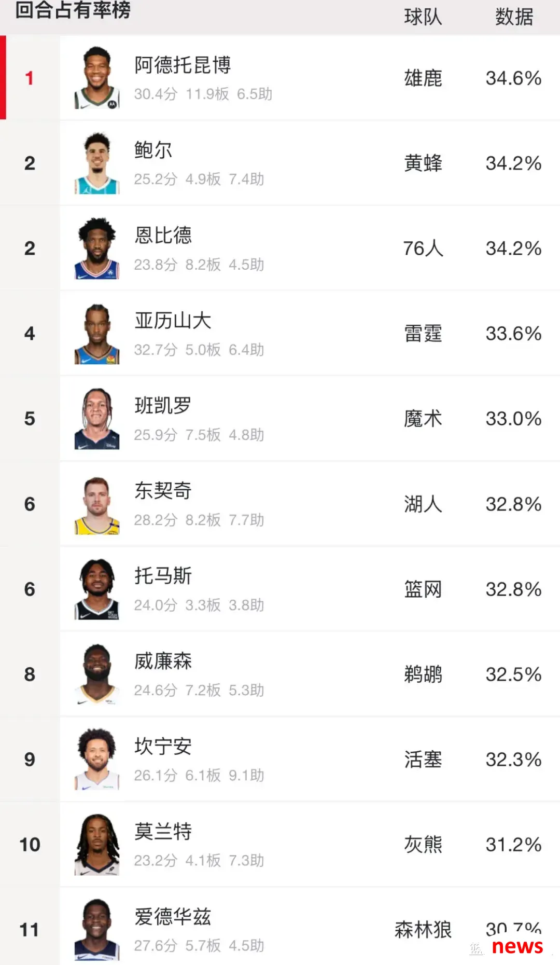Image resolution: width=560 pixels, height=965 pixels.
Task: Open 亚历山大 player headshot
Action: 97,333
